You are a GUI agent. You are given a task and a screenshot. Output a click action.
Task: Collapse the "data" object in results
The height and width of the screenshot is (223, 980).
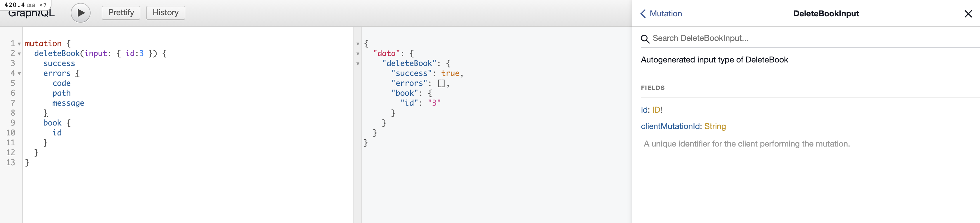(358, 54)
